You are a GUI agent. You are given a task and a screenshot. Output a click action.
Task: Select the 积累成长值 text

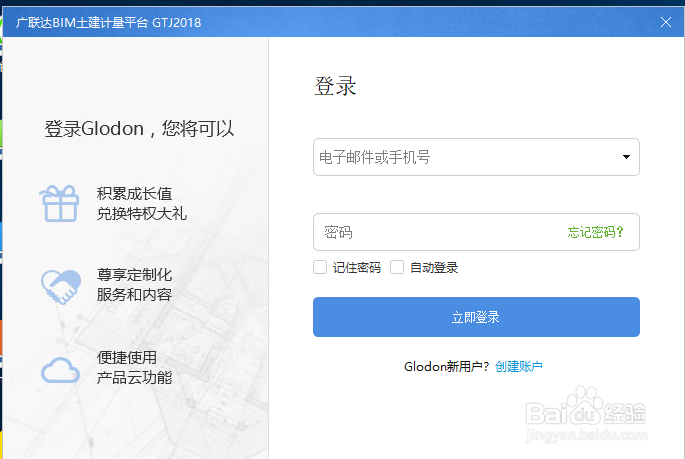[134, 193]
